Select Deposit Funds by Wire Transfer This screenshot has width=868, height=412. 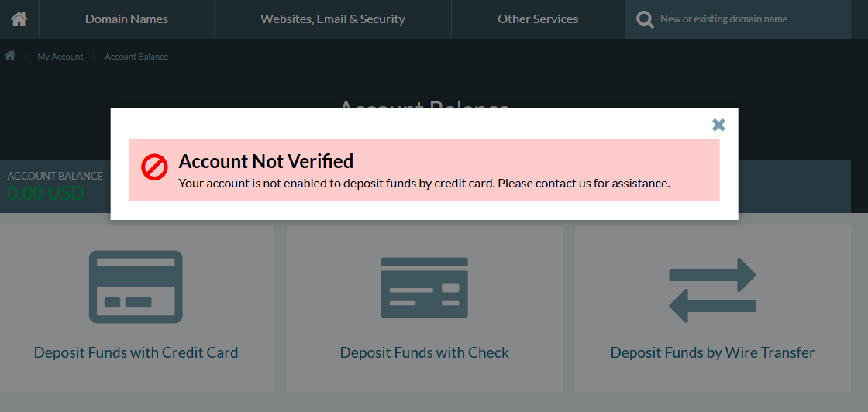tap(712, 352)
